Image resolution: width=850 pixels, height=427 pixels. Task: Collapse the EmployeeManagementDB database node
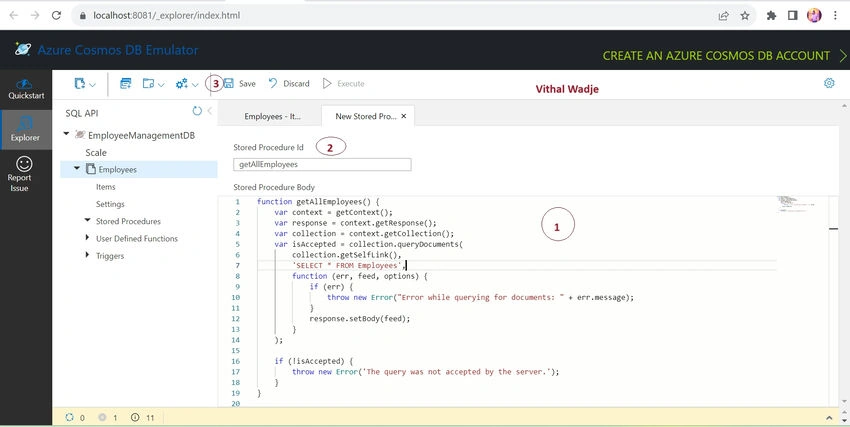click(66, 134)
